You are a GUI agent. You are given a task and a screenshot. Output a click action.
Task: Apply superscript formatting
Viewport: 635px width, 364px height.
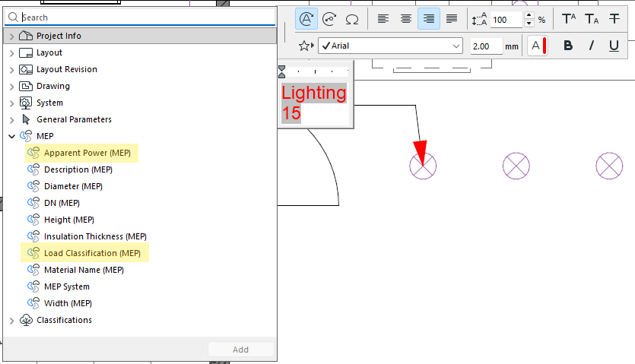click(x=569, y=19)
